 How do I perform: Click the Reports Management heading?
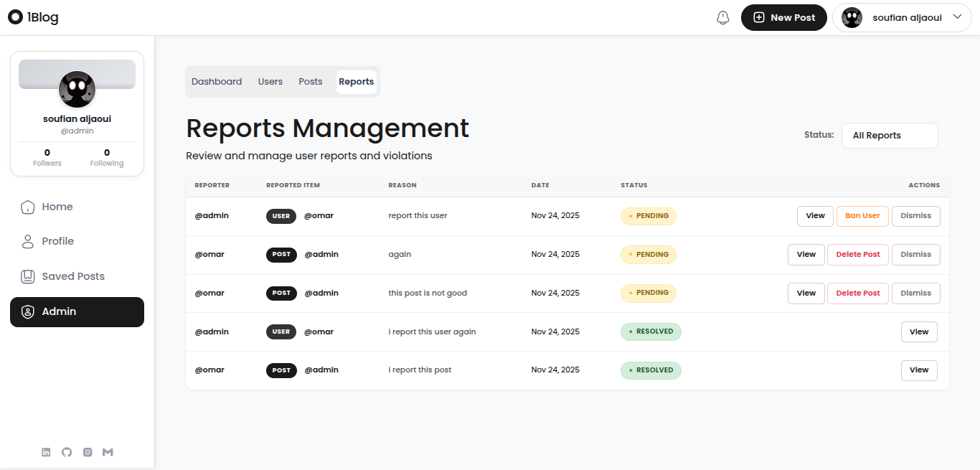click(x=327, y=128)
